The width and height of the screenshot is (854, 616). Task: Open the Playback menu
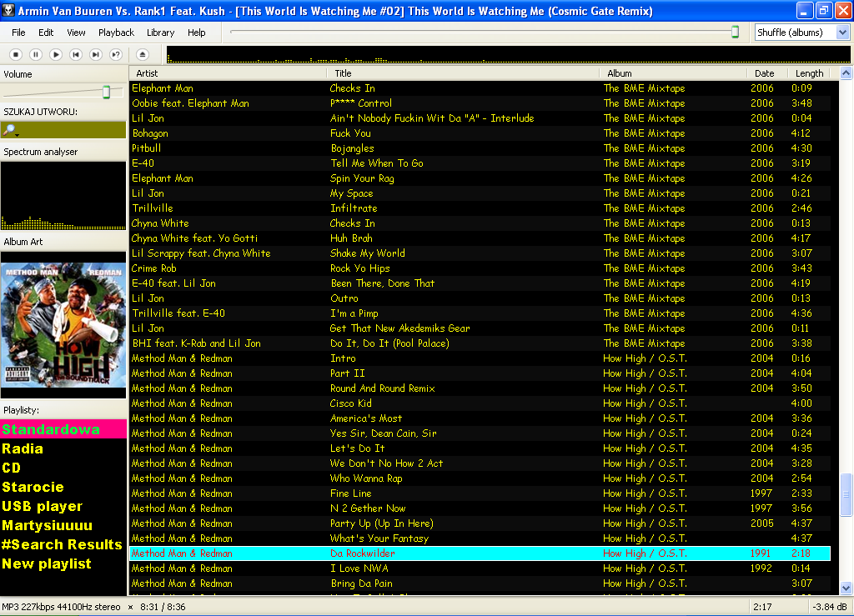[116, 33]
